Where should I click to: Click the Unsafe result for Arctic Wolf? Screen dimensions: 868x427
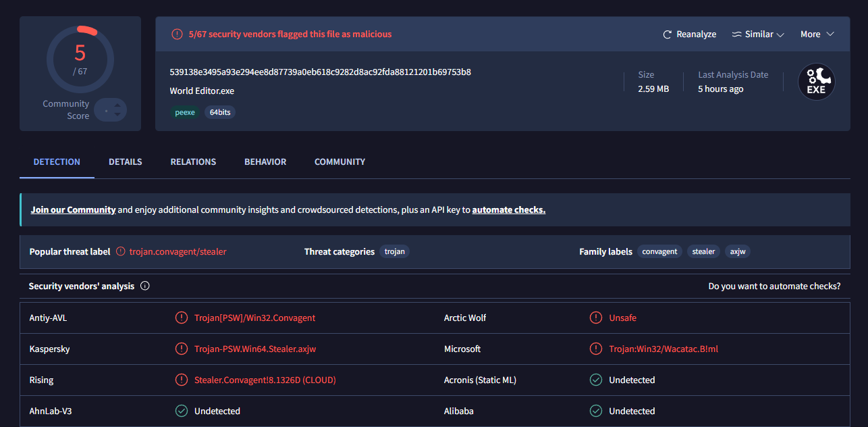point(622,318)
